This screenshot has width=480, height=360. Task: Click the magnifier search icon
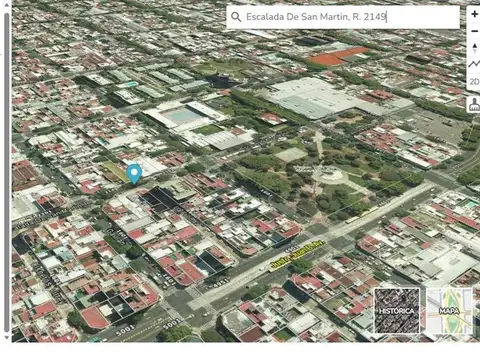[x=236, y=17]
